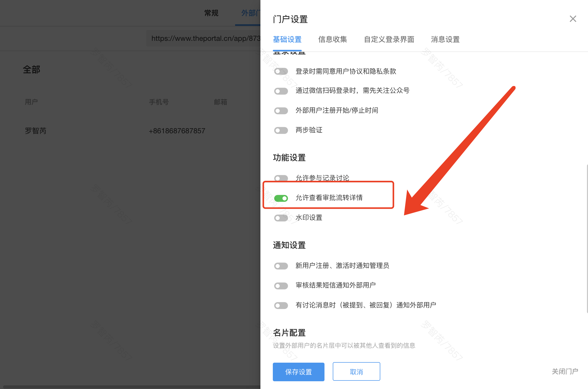Enable 允许参与记录讨论 toggle
Screen dimensions: 588x389
click(281, 178)
